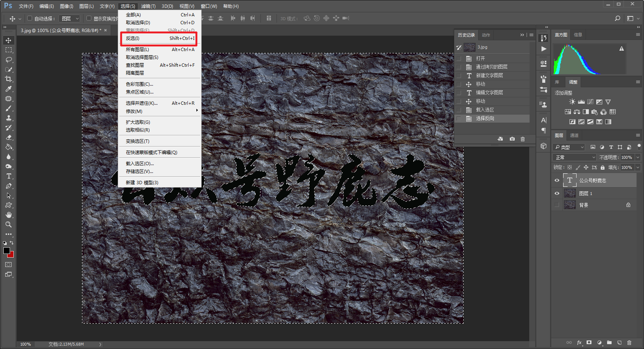Swap foreground and background colors

tap(12, 243)
